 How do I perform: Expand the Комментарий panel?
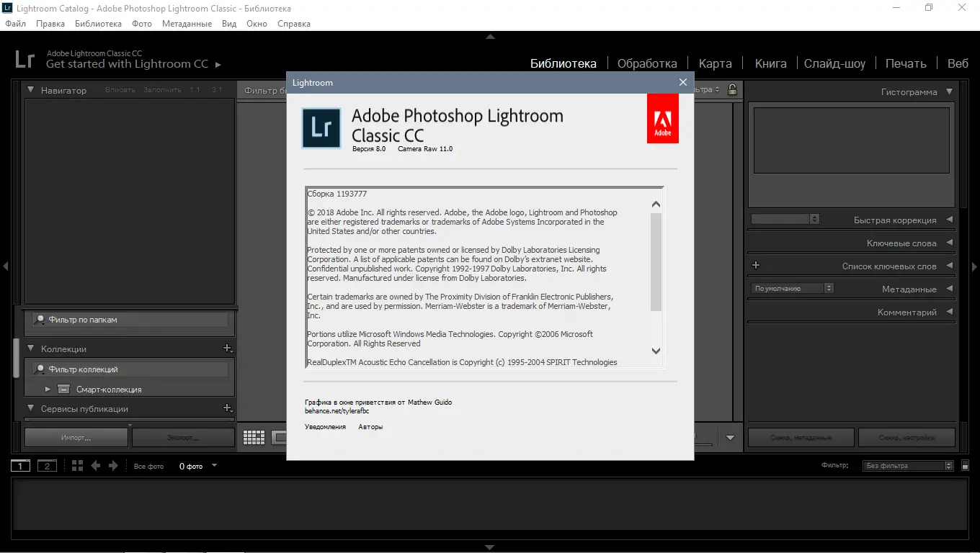point(949,312)
